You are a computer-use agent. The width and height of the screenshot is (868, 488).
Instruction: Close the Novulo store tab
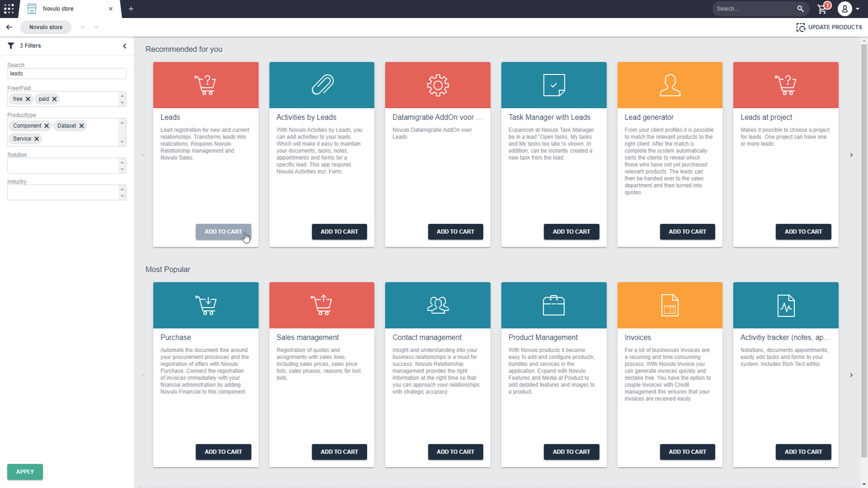coord(111,9)
